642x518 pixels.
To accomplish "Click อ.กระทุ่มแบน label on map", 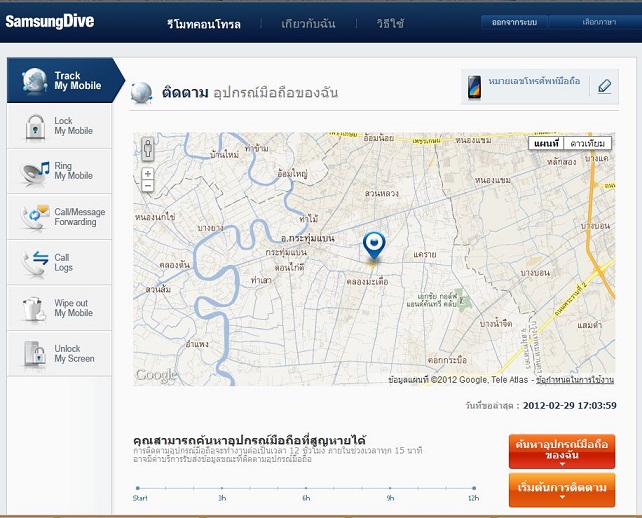I will 308,238.
